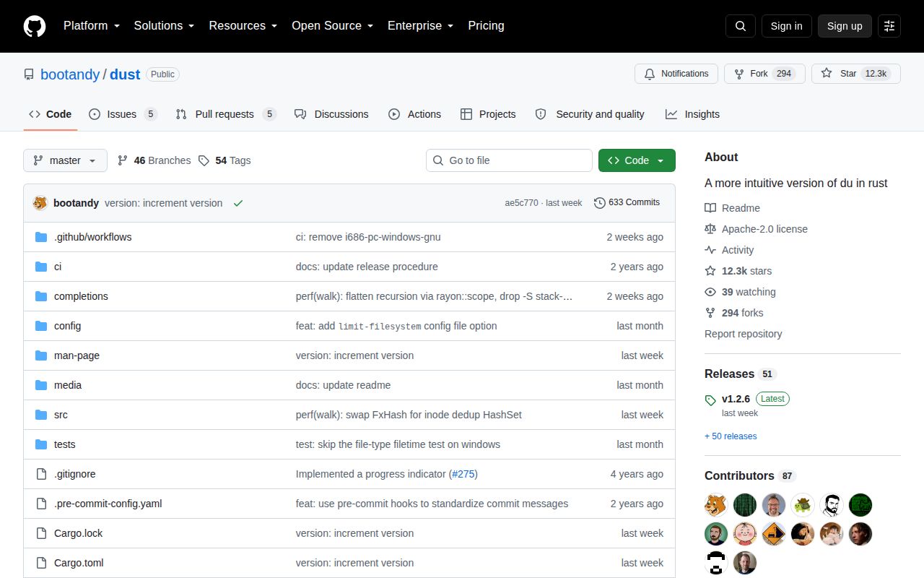
Task: Click the media folder icon
Action: pos(41,385)
